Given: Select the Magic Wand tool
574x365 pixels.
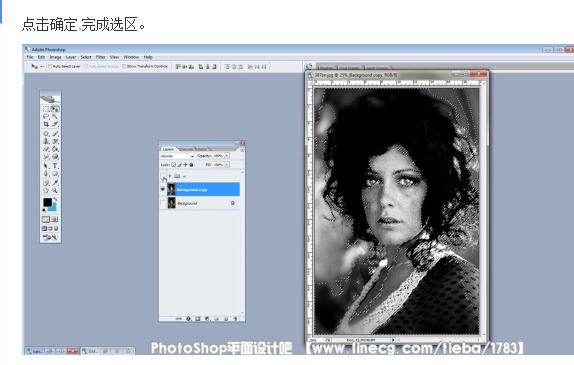Looking at the screenshot, I should point(55,116).
